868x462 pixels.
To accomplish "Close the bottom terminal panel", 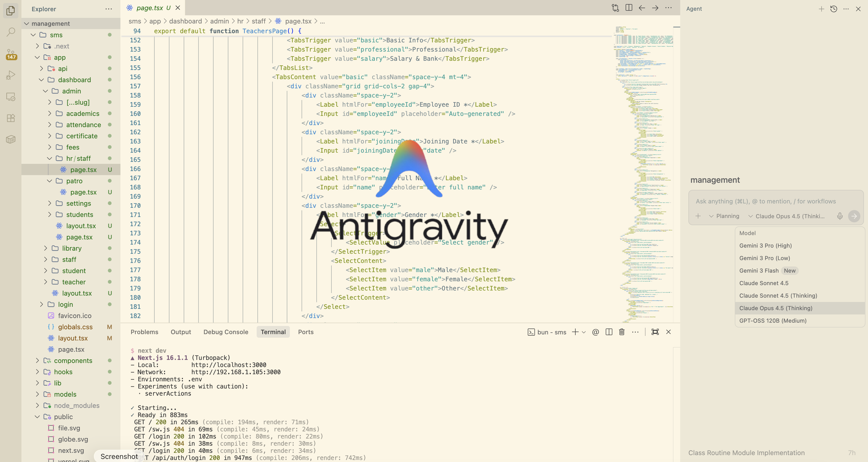I will click(668, 332).
